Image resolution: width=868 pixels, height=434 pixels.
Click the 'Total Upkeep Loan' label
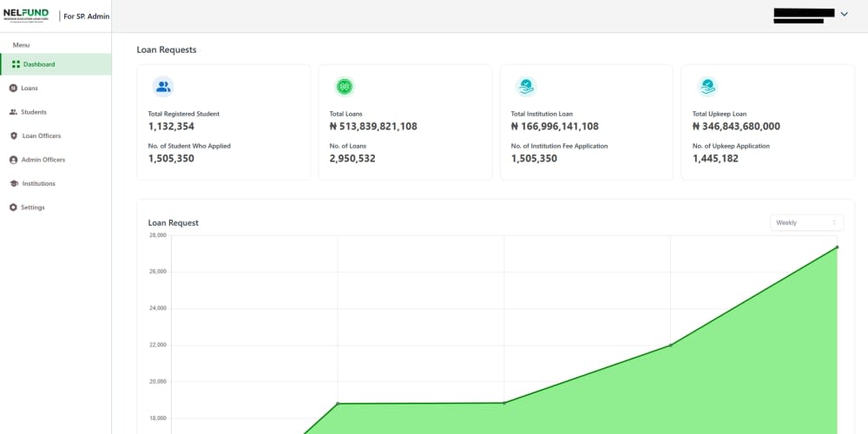(719, 114)
